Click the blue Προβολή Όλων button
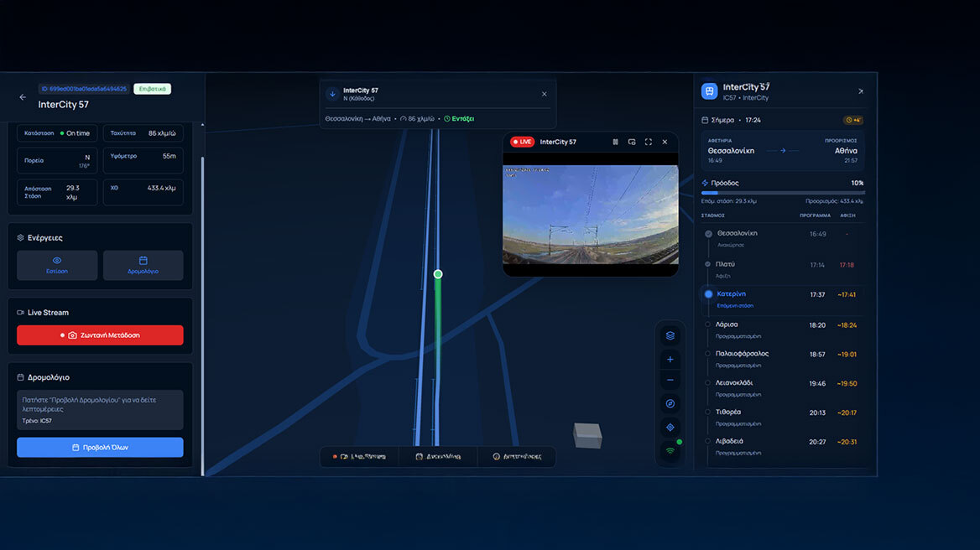 point(100,447)
